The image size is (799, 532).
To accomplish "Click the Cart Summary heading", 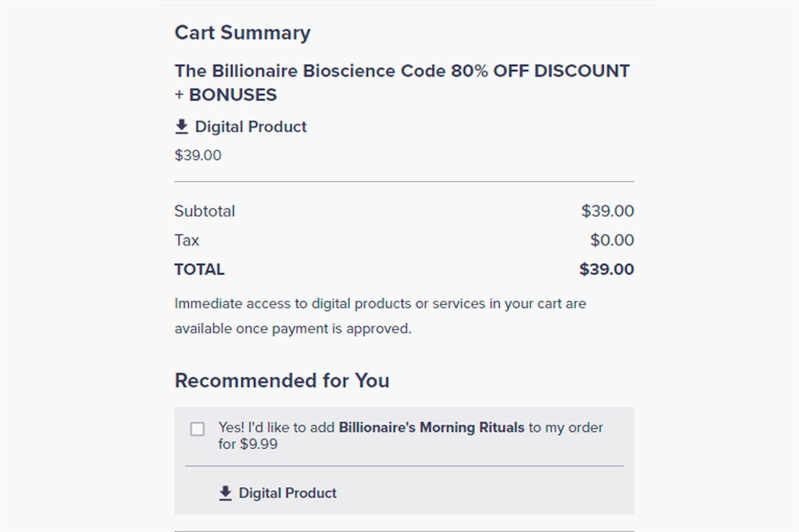I will pos(242,32).
